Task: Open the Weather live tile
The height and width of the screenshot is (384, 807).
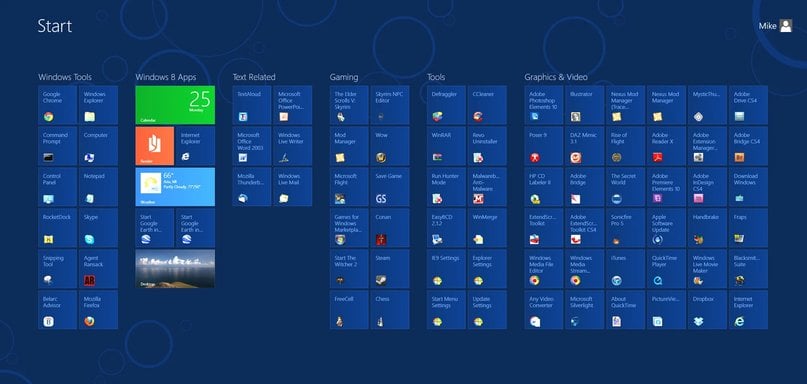Action: tap(175, 187)
